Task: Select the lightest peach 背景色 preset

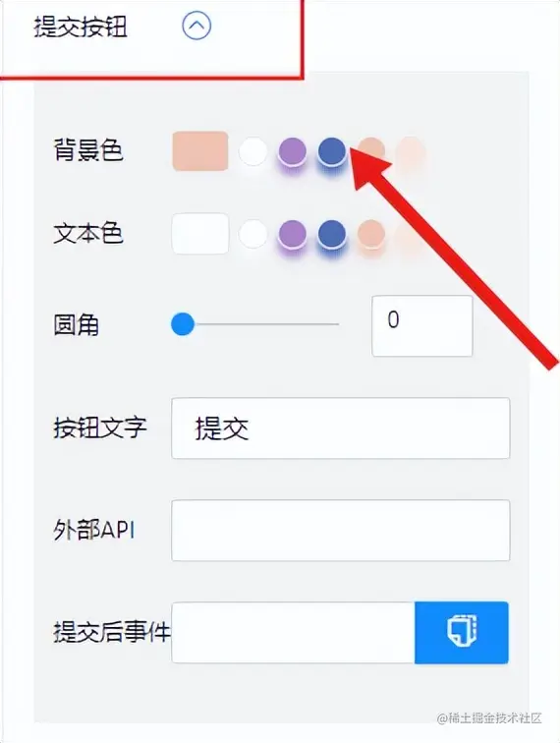Action: [x=411, y=151]
